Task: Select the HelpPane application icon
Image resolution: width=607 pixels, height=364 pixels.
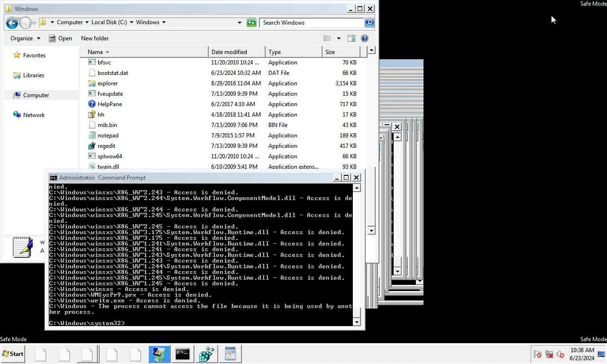Action: (92, 104)
